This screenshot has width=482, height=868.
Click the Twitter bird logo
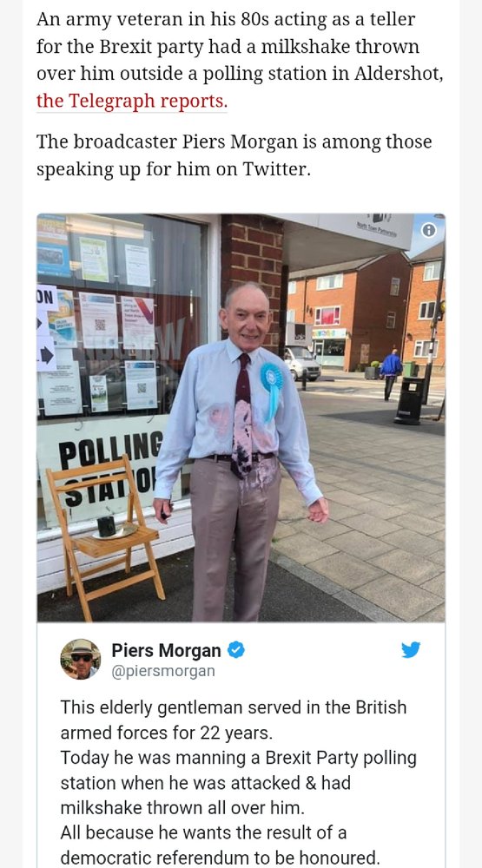coord(411,650)
